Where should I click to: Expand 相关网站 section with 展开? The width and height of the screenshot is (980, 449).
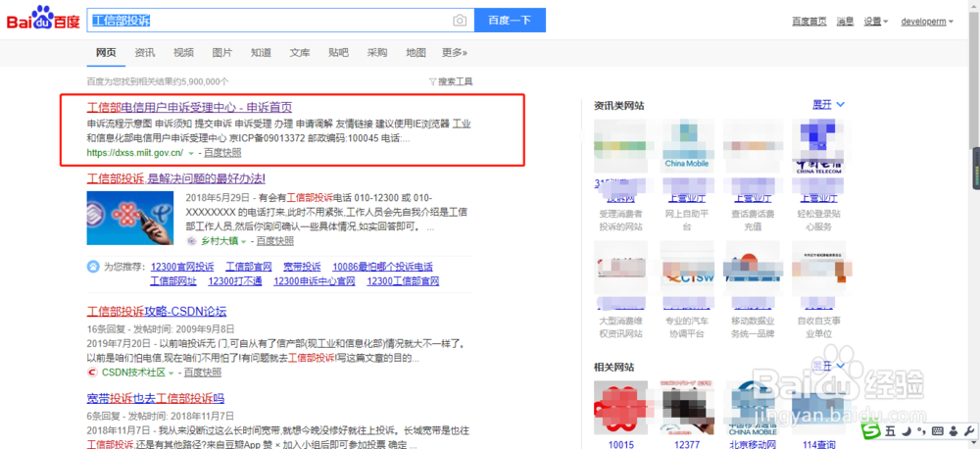pos(828,366)
